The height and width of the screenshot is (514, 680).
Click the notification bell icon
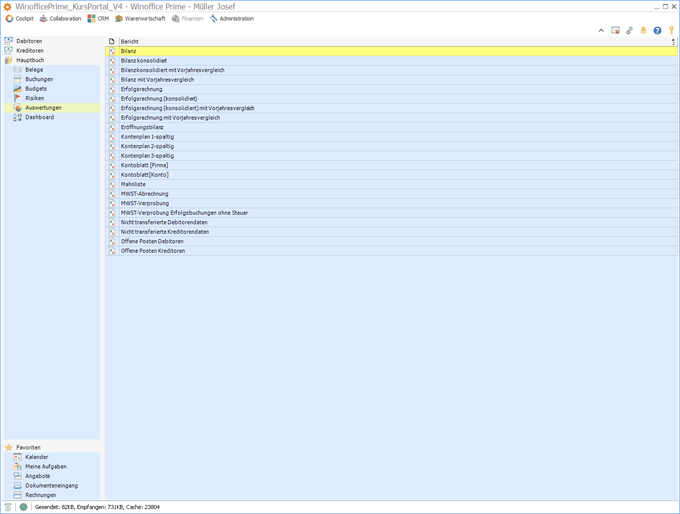643,31
